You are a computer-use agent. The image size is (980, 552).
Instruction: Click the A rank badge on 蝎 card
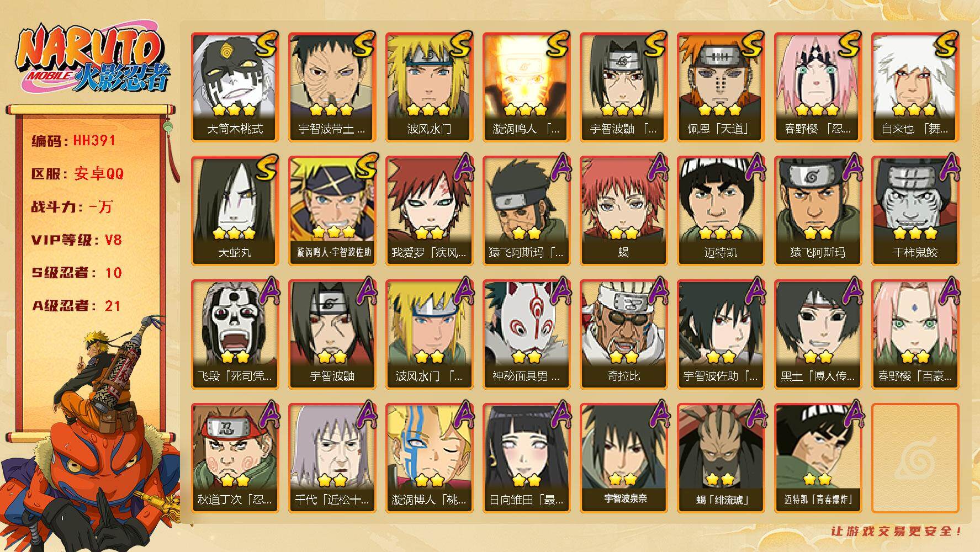tap(656, 168)
